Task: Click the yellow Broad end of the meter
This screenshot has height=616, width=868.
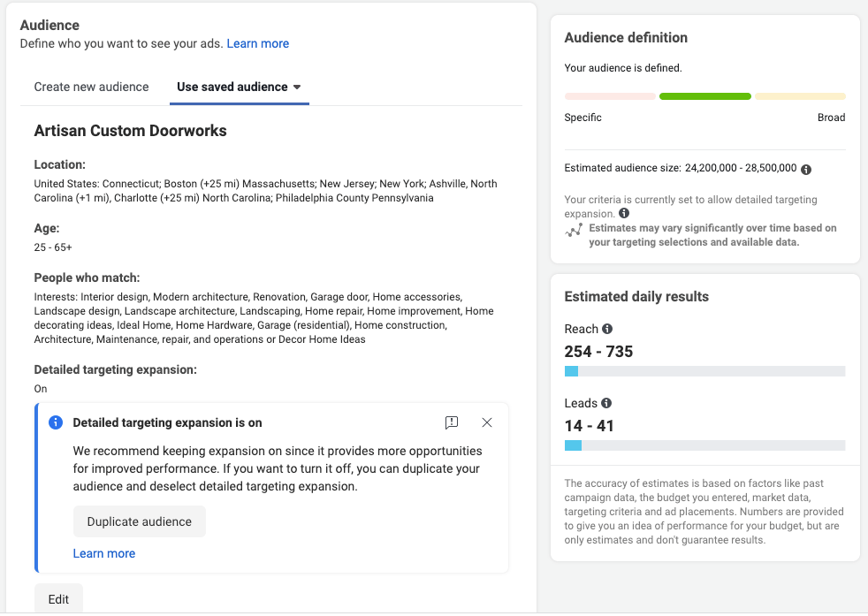Action: pyautogui.click(x=800, y=96)
